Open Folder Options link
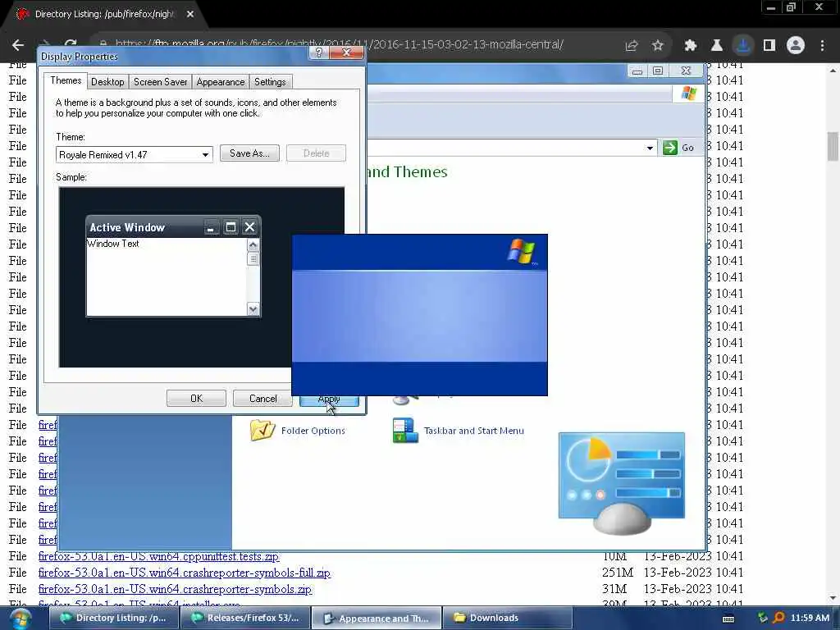 [313, 431]
